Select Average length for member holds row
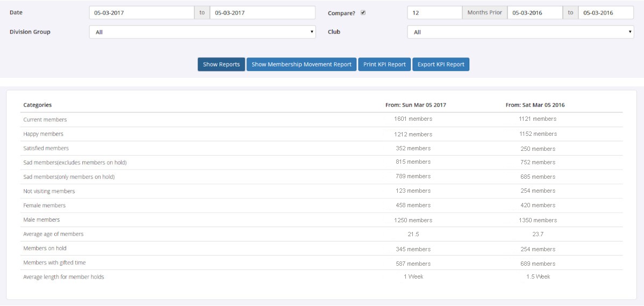Image resolution: width=644 pixels, height=306 pixels. tap(63, 277)
